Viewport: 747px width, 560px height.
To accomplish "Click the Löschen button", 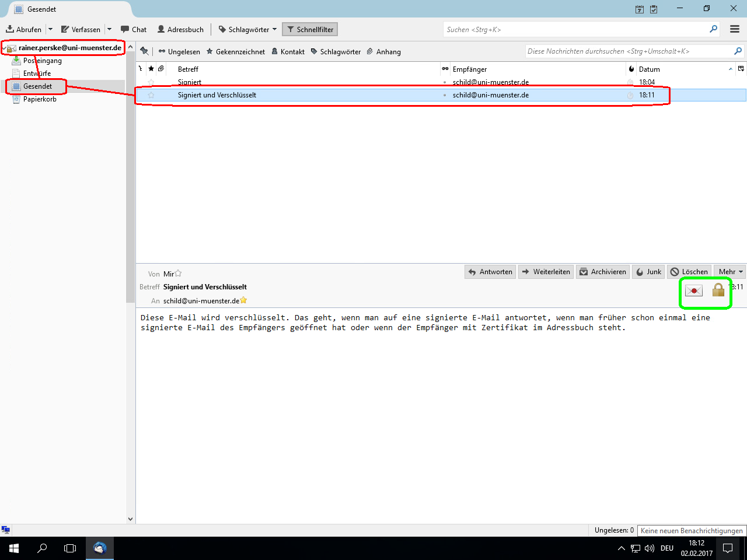I will 689,272.
